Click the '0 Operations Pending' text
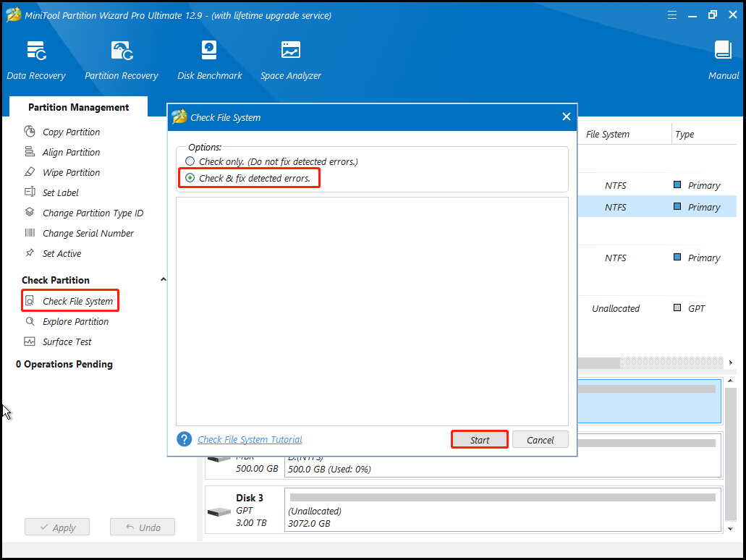The image size is (746, 560). tap(64, 364)
